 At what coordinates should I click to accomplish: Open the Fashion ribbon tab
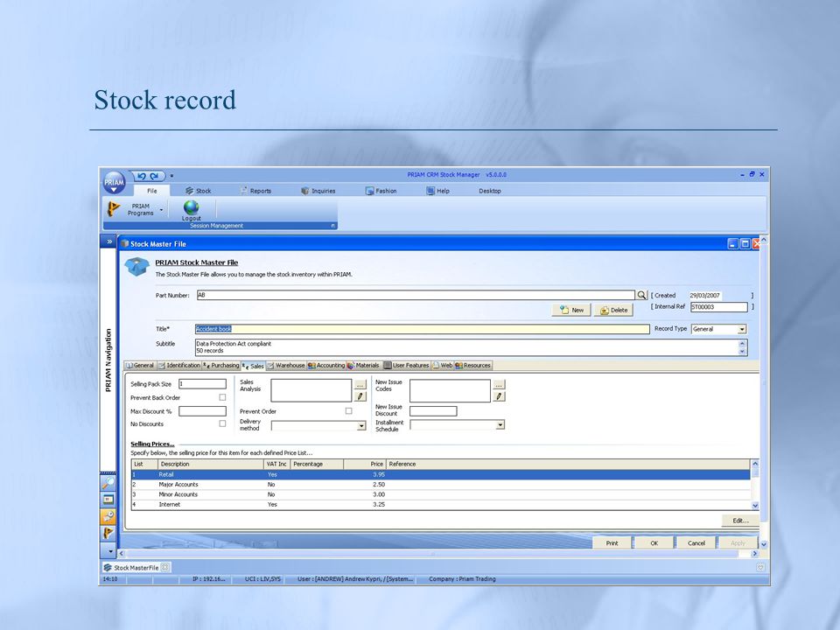tap(381, 191)
